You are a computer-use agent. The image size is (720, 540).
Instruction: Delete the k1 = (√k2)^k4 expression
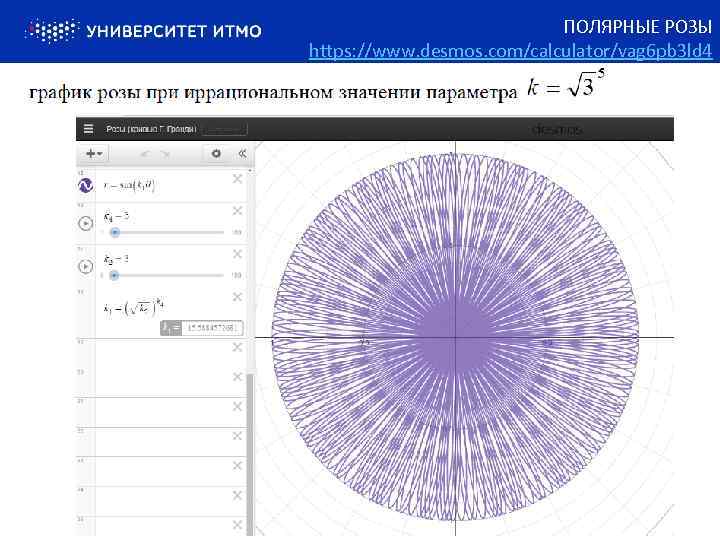click(x=237, y=297)
